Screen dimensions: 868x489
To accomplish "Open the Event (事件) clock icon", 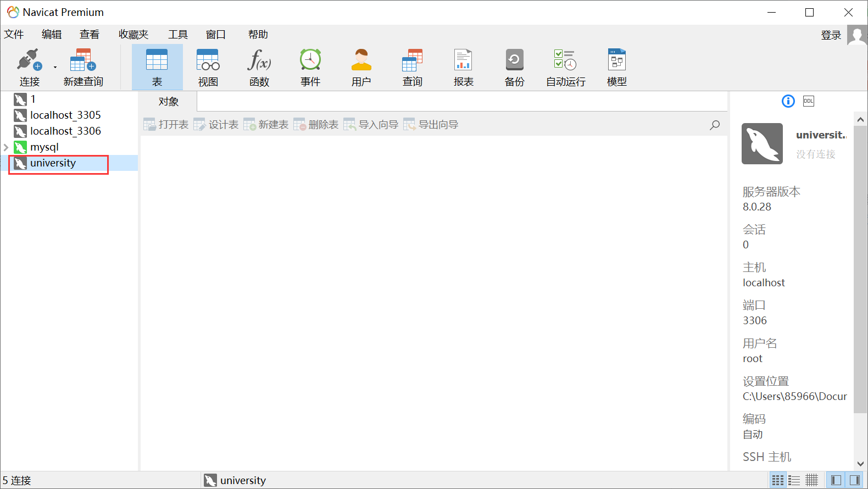I will [310, 59].
